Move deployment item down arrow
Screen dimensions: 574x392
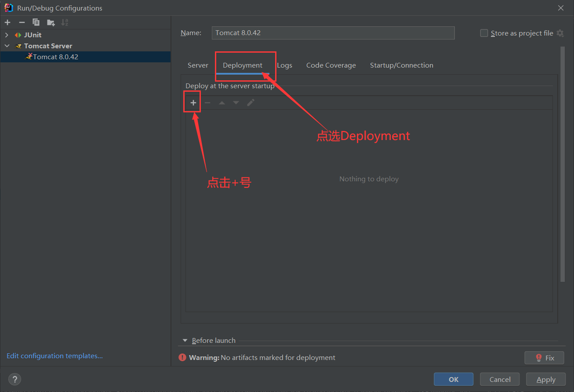coord(236,103)
